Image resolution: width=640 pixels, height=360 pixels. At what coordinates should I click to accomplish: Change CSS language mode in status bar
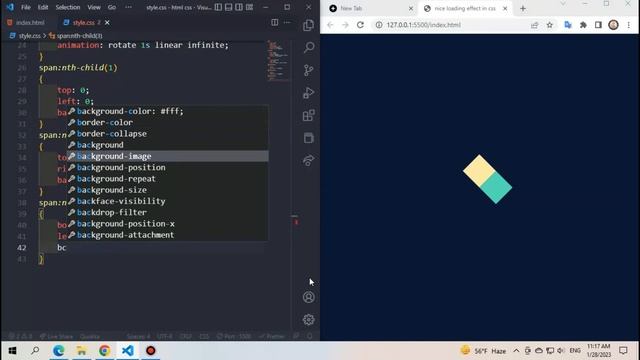pos(204,336)
